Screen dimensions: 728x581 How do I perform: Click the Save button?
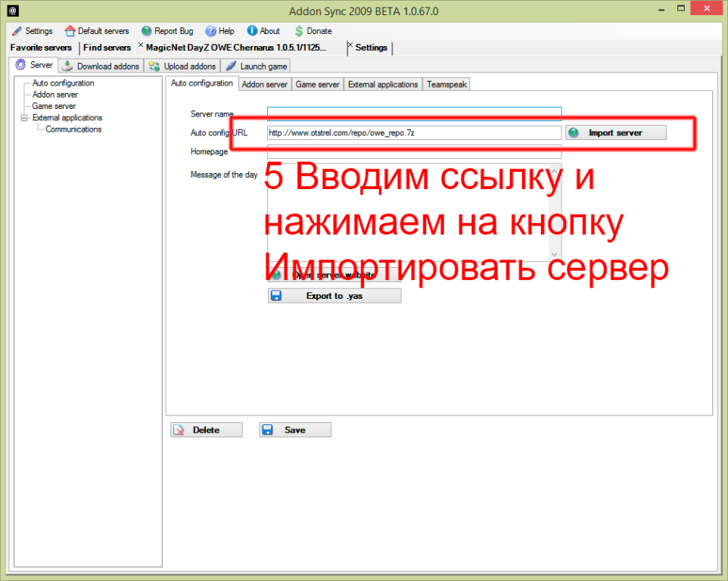tap(294, 430)
